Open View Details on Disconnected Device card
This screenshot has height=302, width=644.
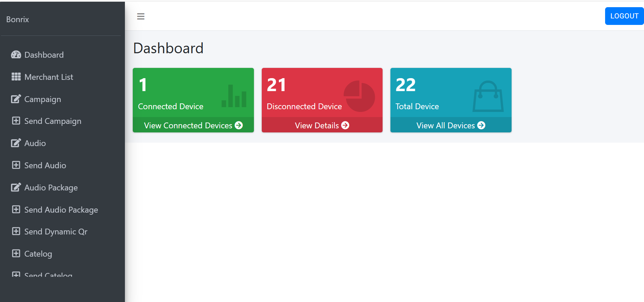(322, 126)
